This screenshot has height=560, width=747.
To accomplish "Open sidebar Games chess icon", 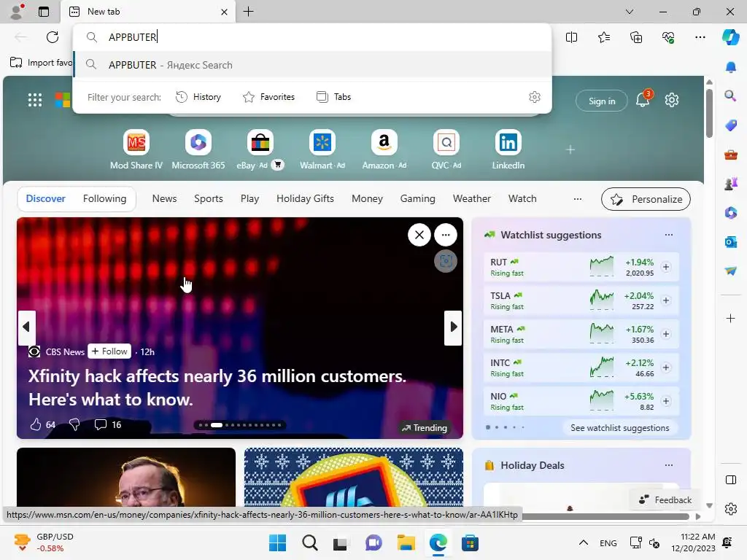I will click(730, 184).
